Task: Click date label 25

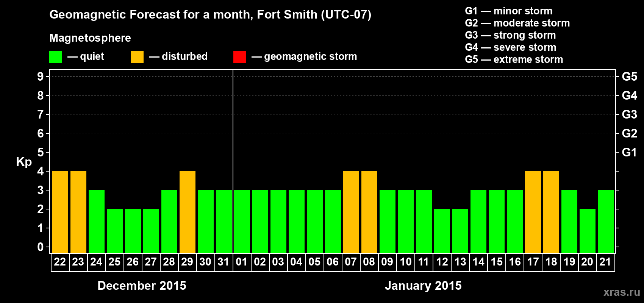Action: [114, 262]
